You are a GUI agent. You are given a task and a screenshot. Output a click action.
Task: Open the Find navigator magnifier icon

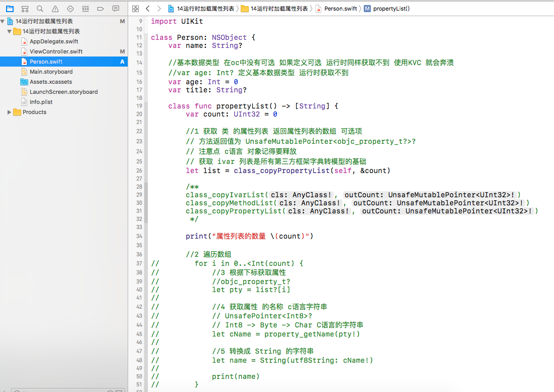point(40,9)
